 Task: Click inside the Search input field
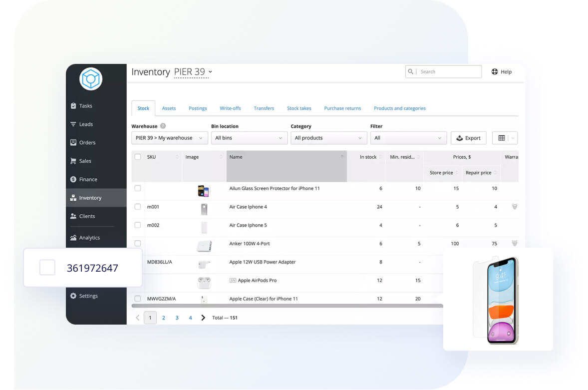click(448, 72)
